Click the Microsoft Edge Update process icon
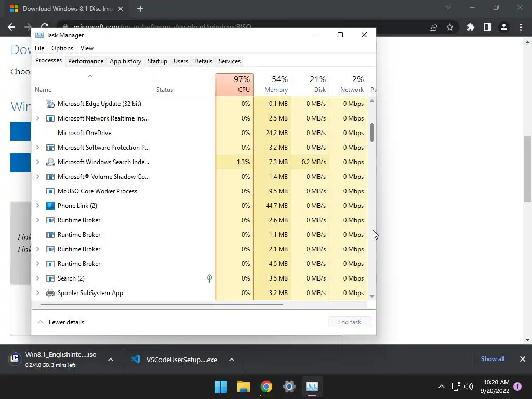Image resolution: width=532 pixels, height=399 pixels. 50,104
